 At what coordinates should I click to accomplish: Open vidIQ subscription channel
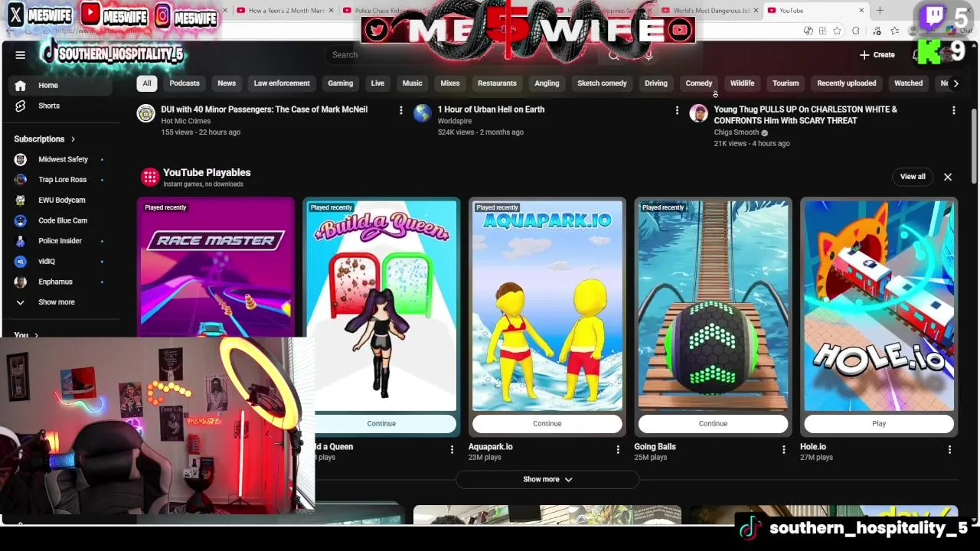point(60,261)
